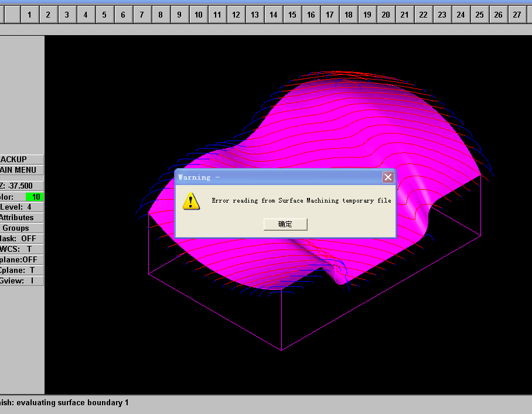Toggle the Mask: OFF setting
The image size is (532, 414).
22,238
